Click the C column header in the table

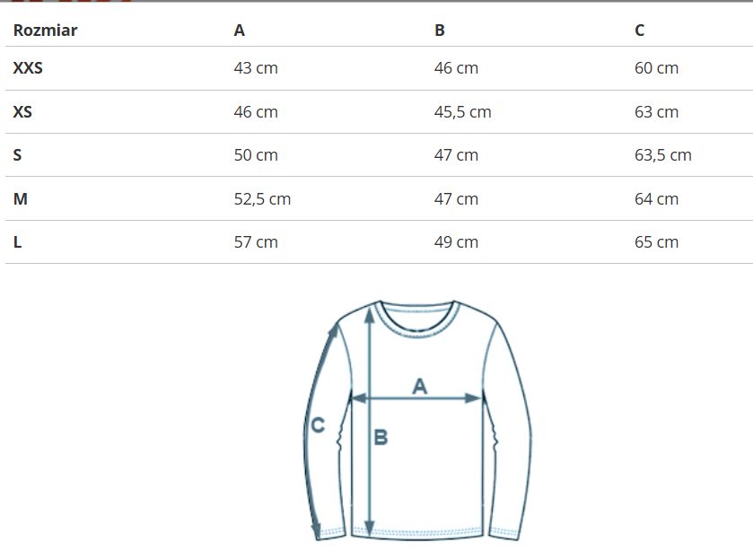640,31
